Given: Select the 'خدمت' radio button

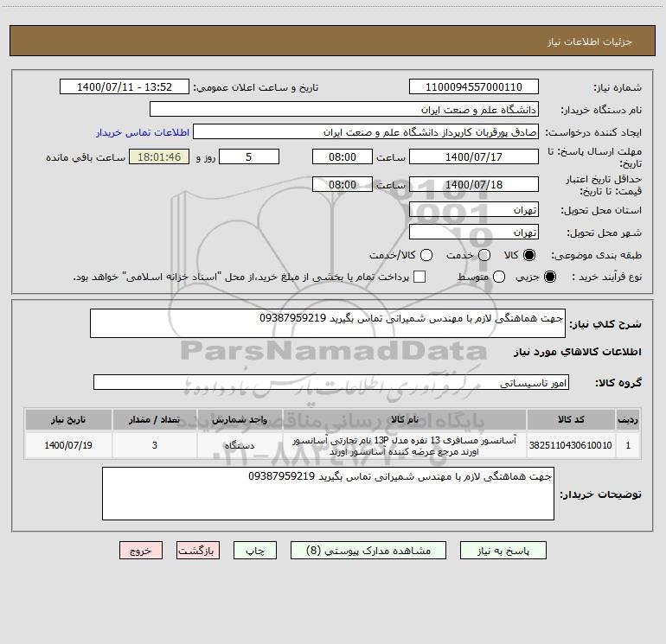Looking at the screenshot, I should click(x=484, y=255).
